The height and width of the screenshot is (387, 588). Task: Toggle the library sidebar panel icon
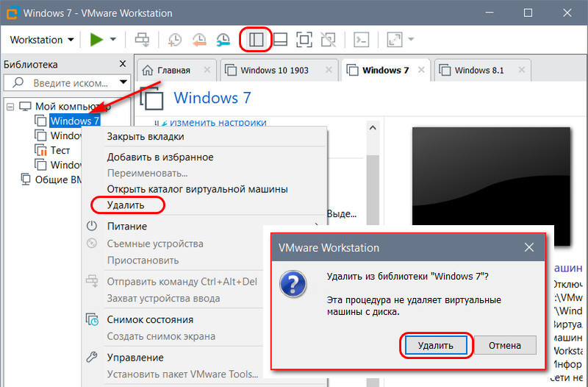(x=256, y=39)
